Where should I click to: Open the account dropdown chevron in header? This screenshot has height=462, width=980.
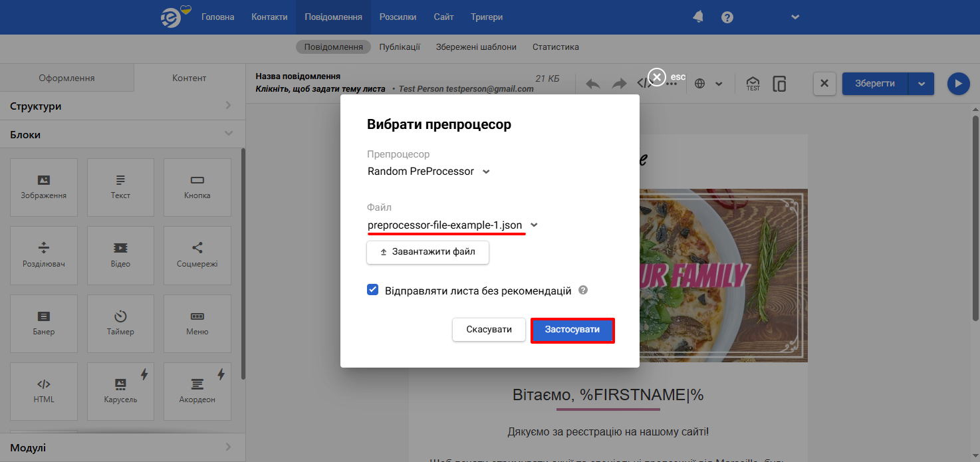point(796,17)
